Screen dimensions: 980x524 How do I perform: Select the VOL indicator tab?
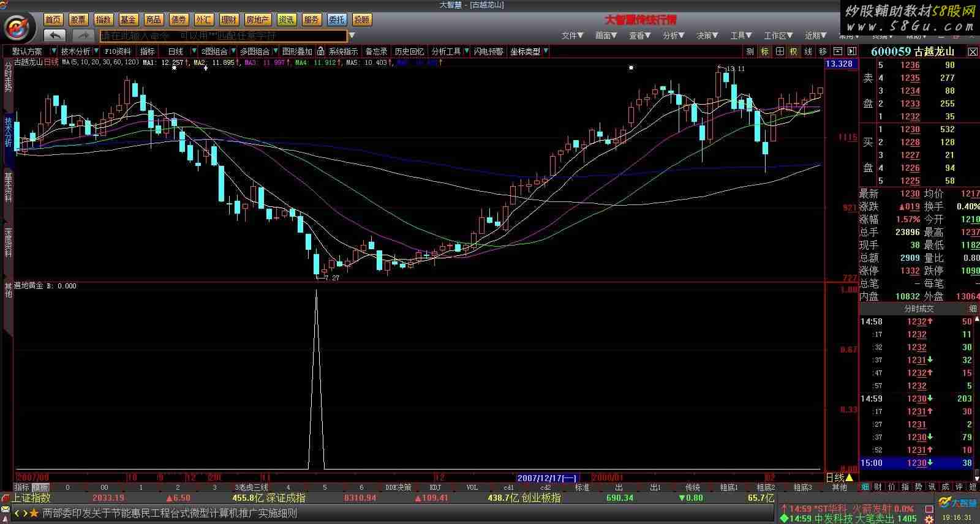pyautogui.click(x=472, y=487)
